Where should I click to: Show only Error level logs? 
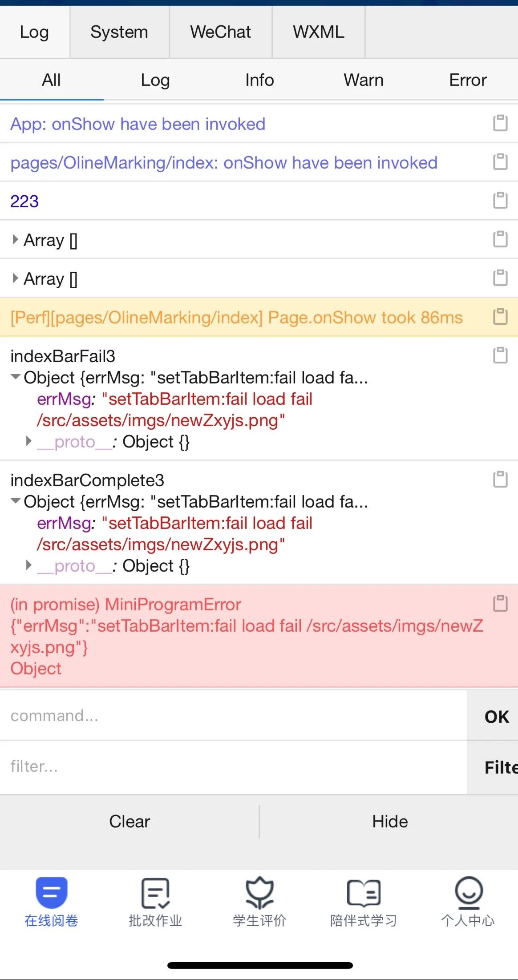tap(468, 80)
